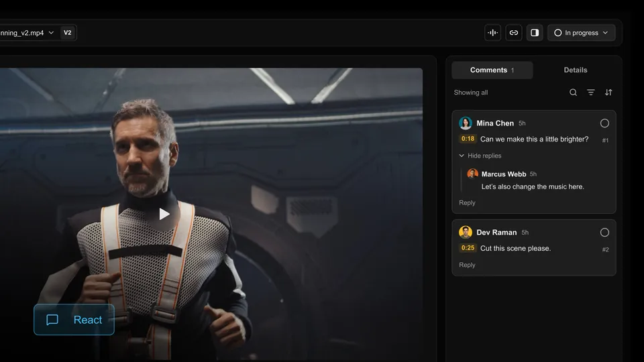
Task: Switch to the Comments tab
Action: coord(492,70)
